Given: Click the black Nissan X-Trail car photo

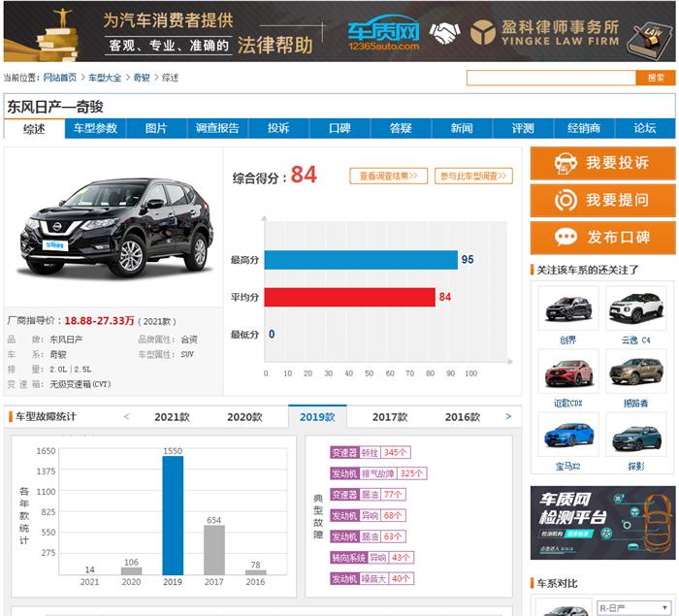Looking at the screenshot, I should 117,227.
